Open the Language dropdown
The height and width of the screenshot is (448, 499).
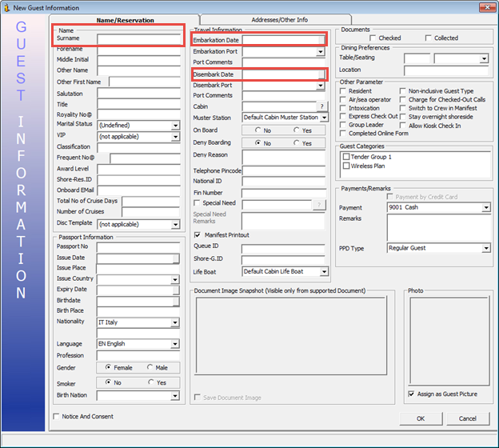tap(175, 344)
